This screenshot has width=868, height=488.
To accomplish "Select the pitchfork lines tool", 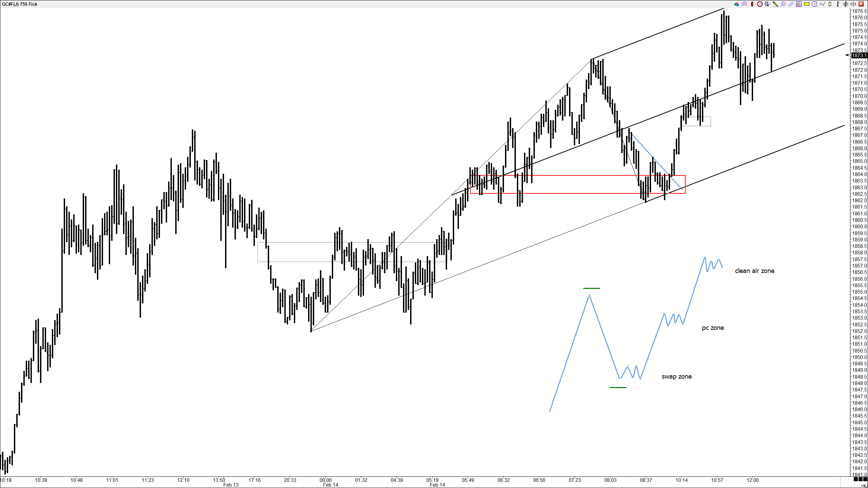I will point(783,4).
